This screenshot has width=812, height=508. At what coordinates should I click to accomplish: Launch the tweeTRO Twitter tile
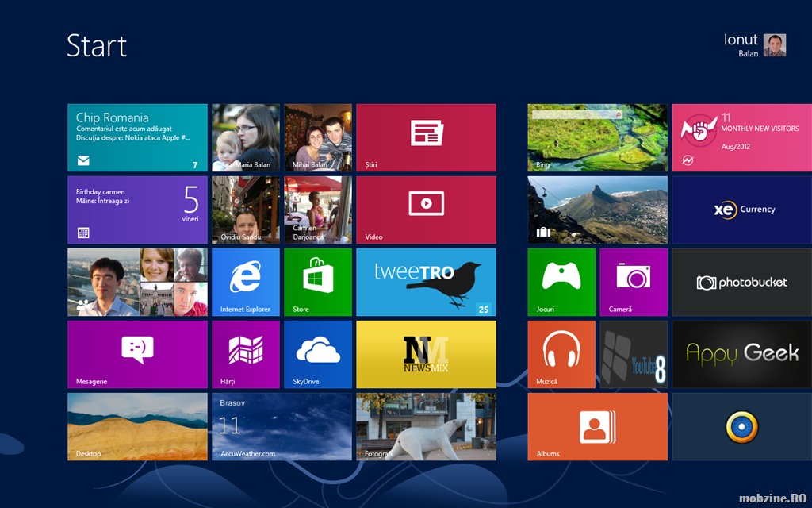click(x=426, y=282)
